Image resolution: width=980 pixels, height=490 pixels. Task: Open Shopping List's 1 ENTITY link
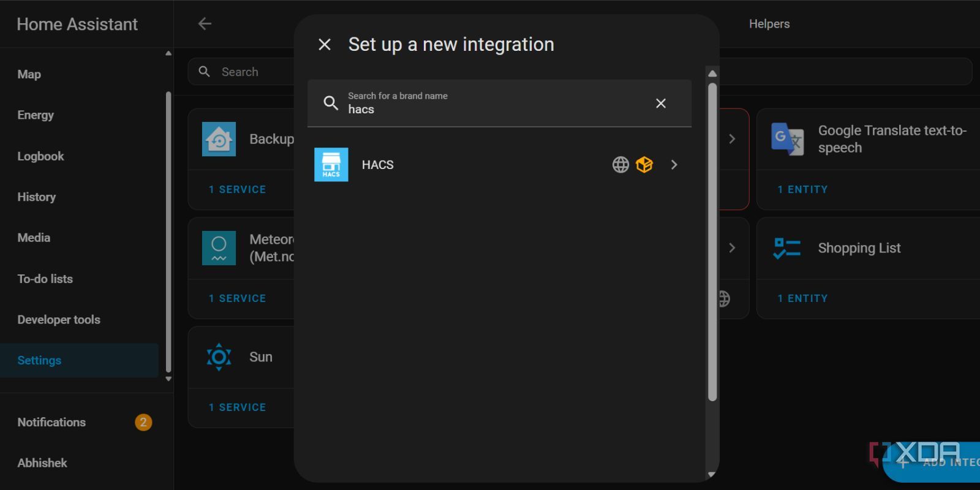tap(802, 299)
